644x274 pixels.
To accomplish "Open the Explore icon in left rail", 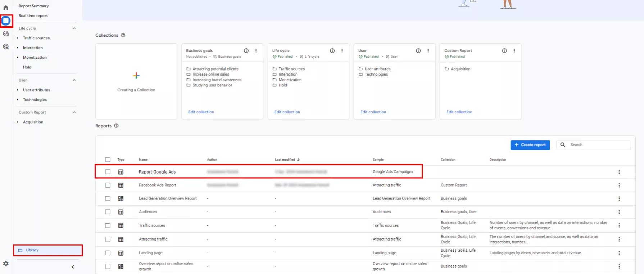I will 6,33.
